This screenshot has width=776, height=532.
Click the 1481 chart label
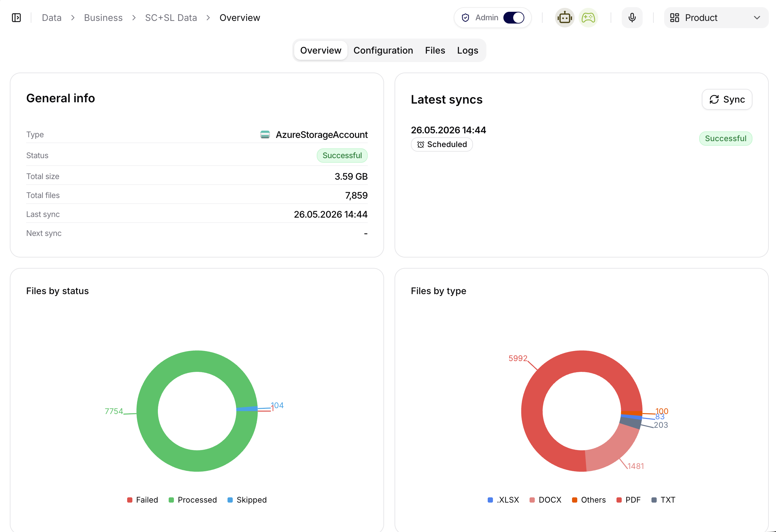(635, 466)
